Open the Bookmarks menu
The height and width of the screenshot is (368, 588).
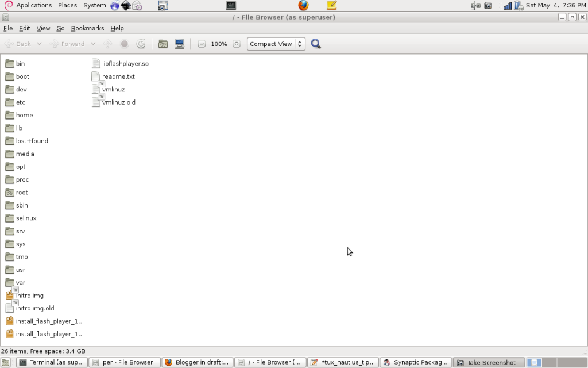tap(87, 28)
